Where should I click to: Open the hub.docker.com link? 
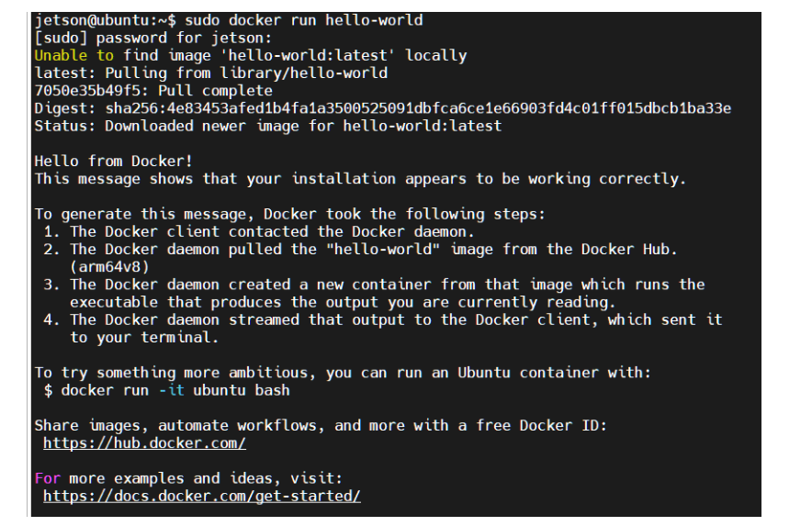point(144,443)
